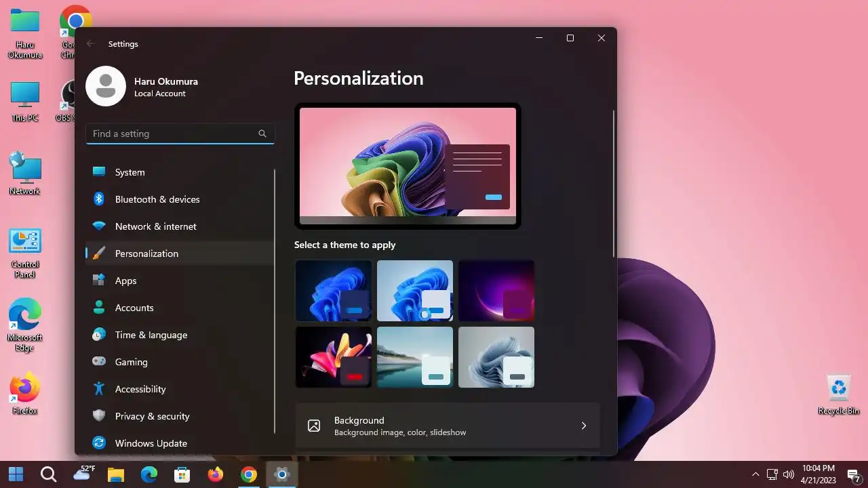Select the Microsoft Edge desktop shortcut
Viewport: 868px width, 488px height.
25,325
